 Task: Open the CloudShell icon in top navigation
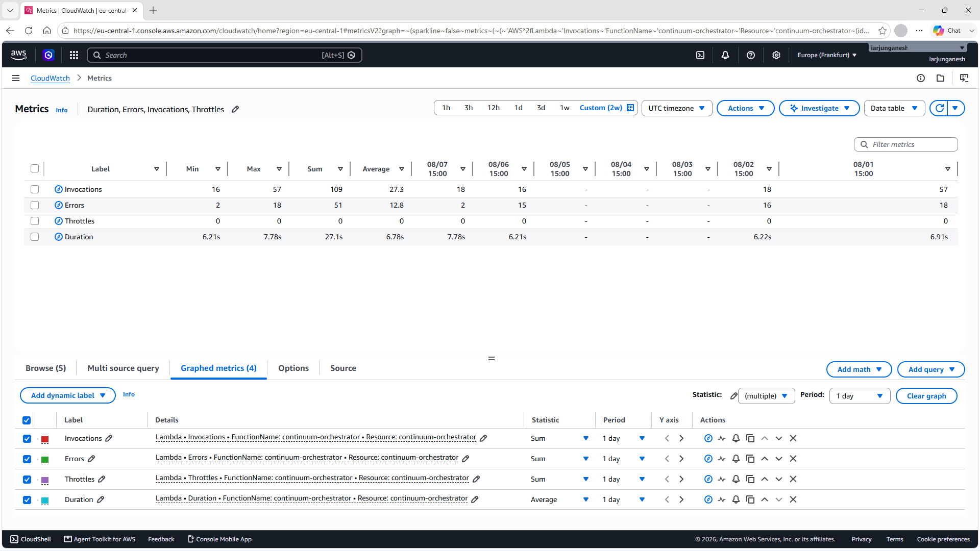click(700, 55)
